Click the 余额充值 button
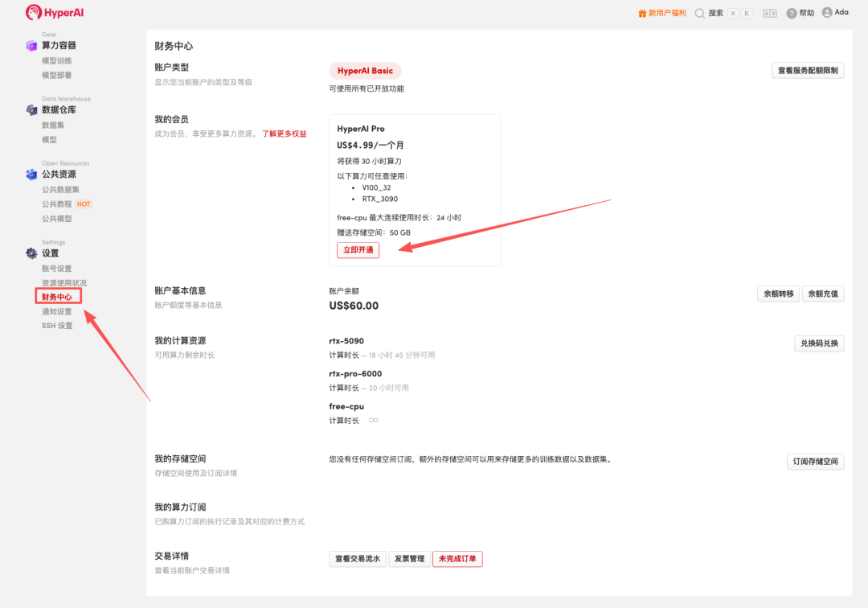 pos(823,294)
